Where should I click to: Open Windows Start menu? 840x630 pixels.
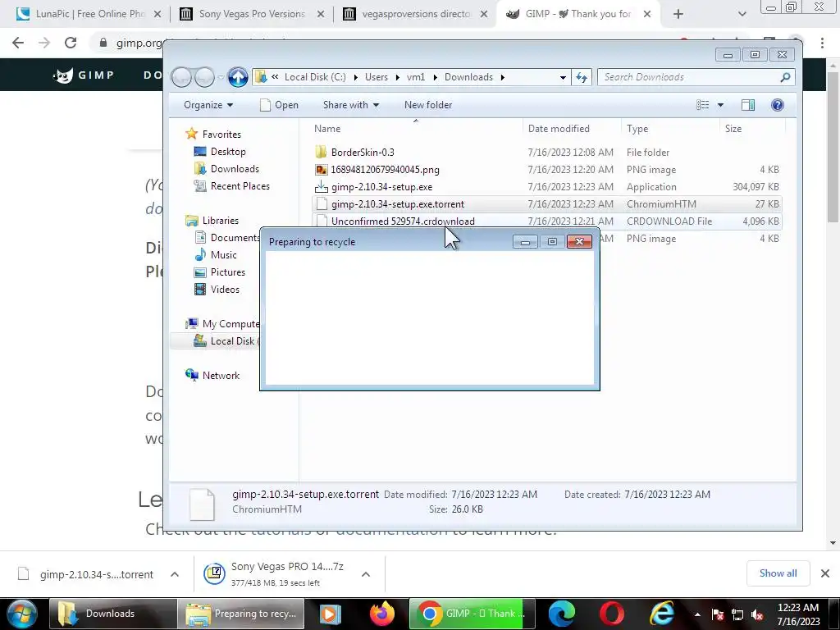[x=22, y=614]
